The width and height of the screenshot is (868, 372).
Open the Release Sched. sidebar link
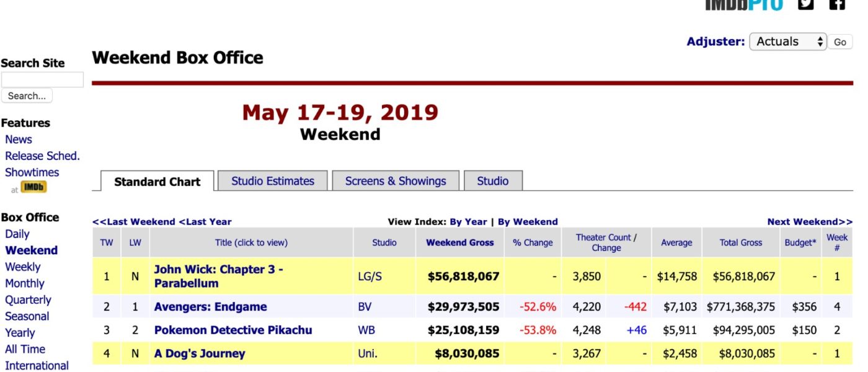point(42,156)
